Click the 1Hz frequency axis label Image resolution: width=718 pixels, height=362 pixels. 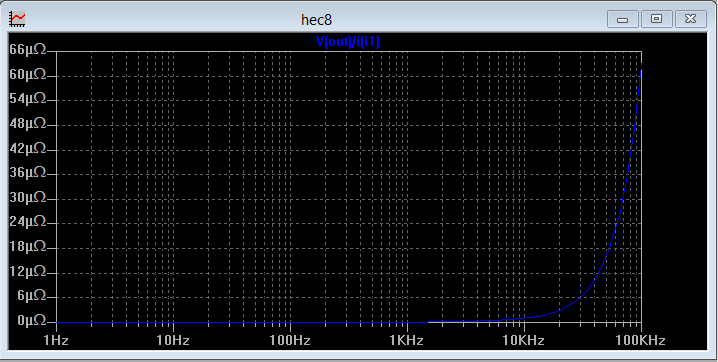pos(56,340)
